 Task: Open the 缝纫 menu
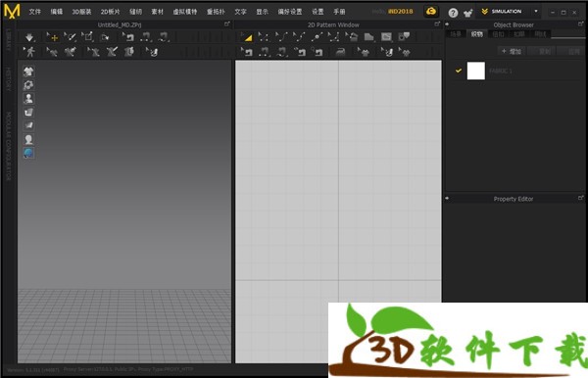136,12
